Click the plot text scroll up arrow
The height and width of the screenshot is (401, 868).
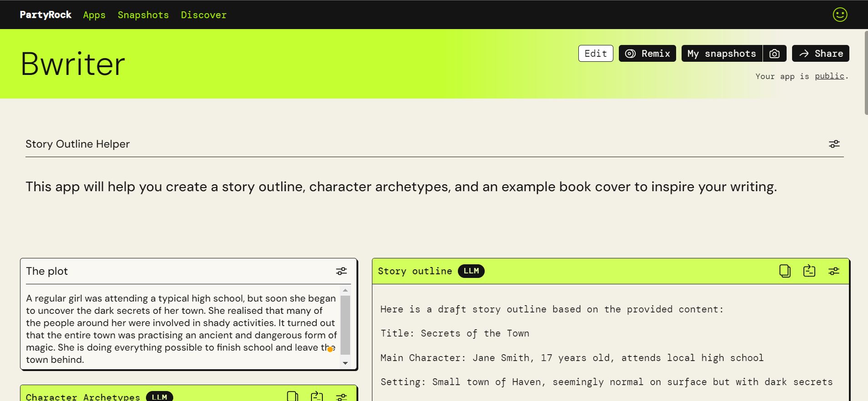[x=346, y=290]
